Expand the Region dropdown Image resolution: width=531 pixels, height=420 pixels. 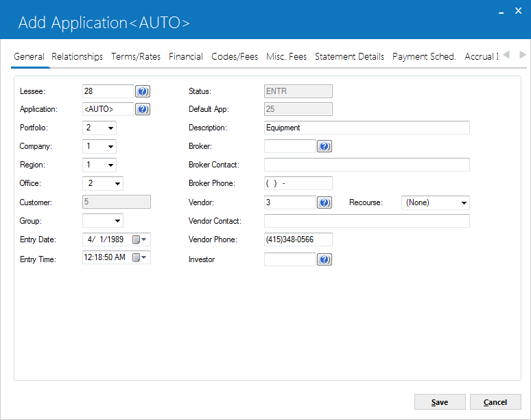[110, 165]
